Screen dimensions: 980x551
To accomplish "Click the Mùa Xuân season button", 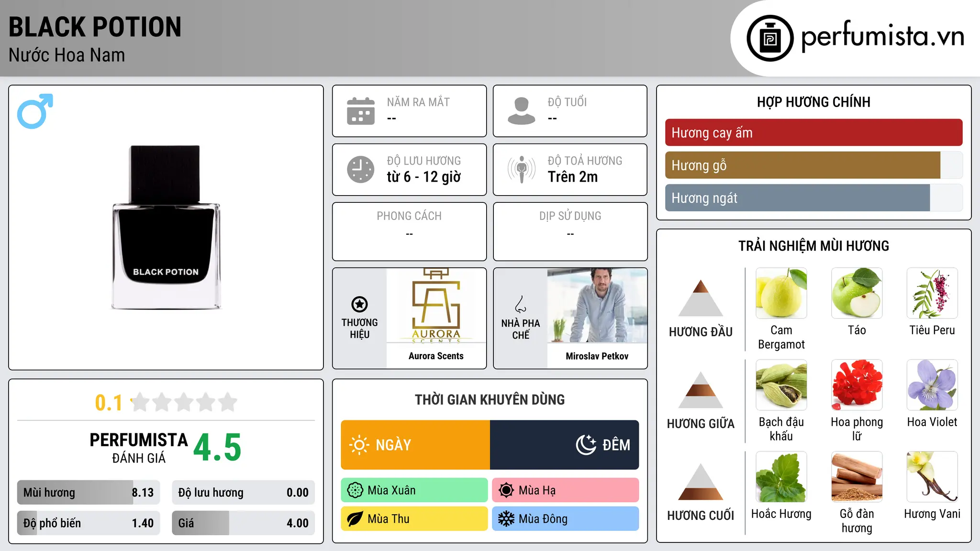I will [x=414, y=490].
